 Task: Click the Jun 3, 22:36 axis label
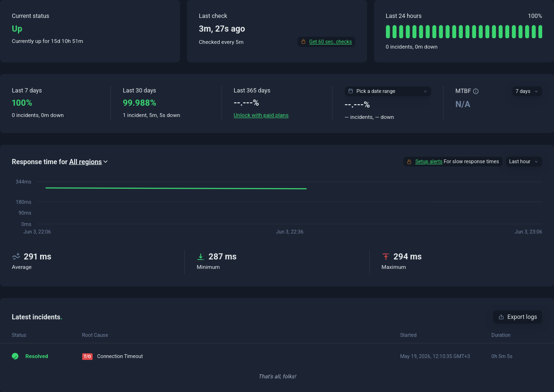coord(290,232)
